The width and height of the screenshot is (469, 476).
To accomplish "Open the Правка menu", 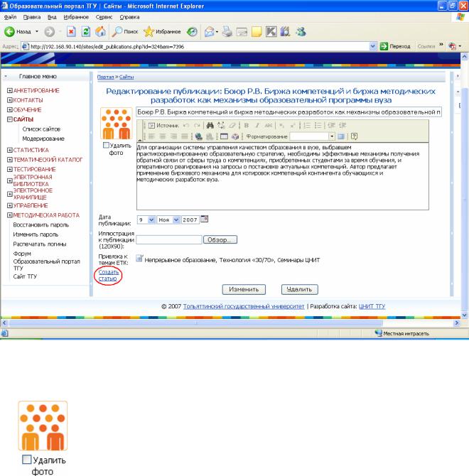I will [32, 17].
